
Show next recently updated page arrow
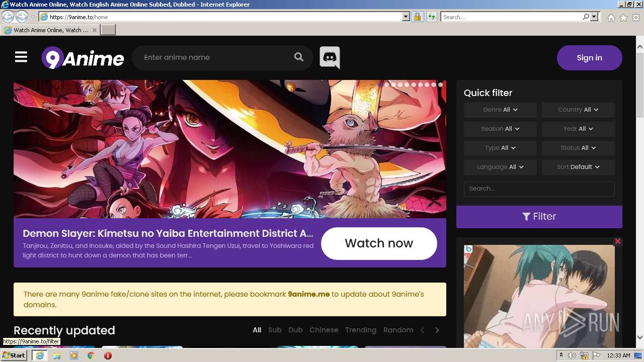pyautogui.click(x=437, y=330)
